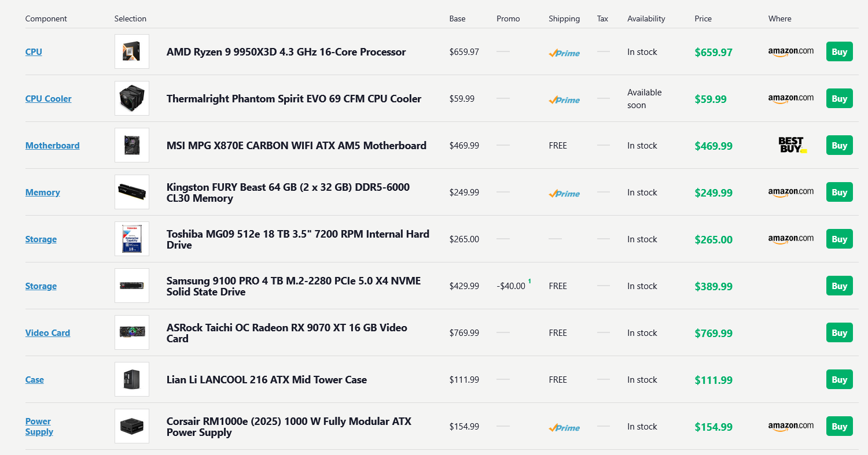Screen dimensions: 868x455
Task: Open the Toshiba MG09 512e 18 TB title
Action: click(x=298, y=239)
